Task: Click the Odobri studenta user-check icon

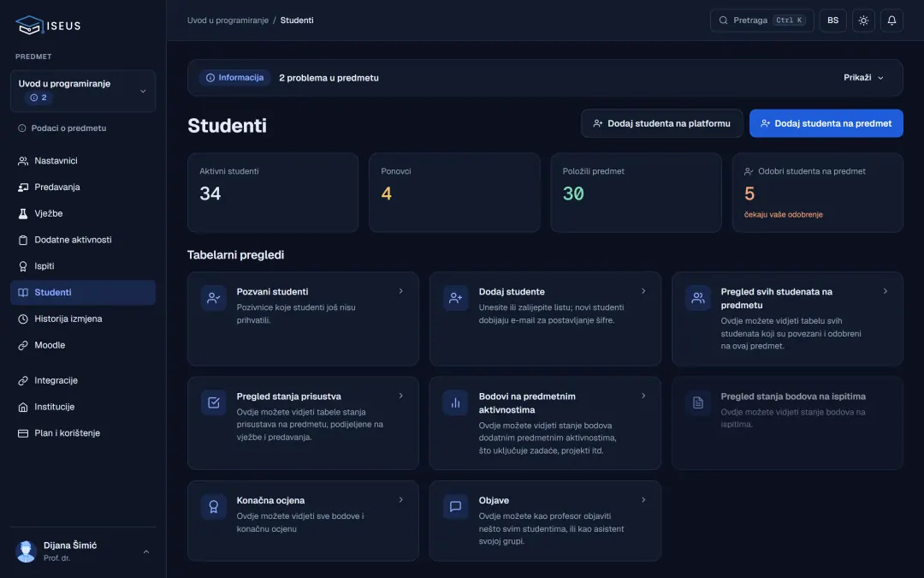Action: click(749, 171)
